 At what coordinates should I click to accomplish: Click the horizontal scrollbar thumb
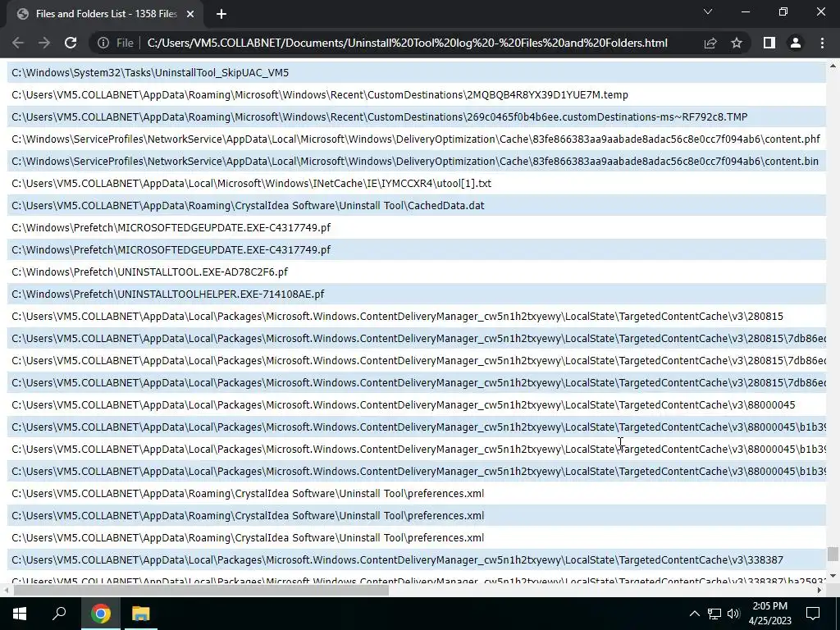coord(201,591)
